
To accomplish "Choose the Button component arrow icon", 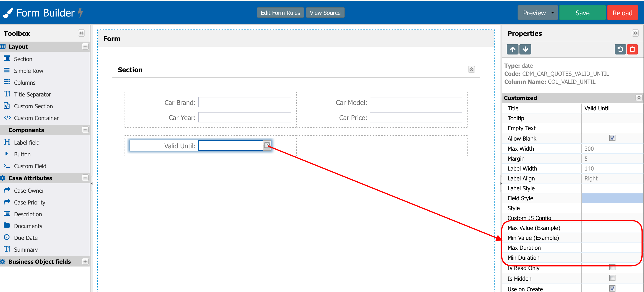I will pos(7,154).
